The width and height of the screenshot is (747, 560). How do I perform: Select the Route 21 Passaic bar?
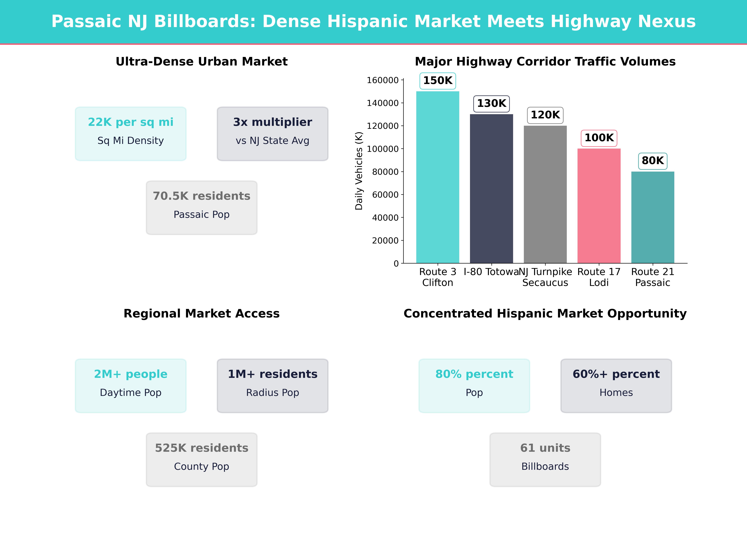(x=652, y=218)
